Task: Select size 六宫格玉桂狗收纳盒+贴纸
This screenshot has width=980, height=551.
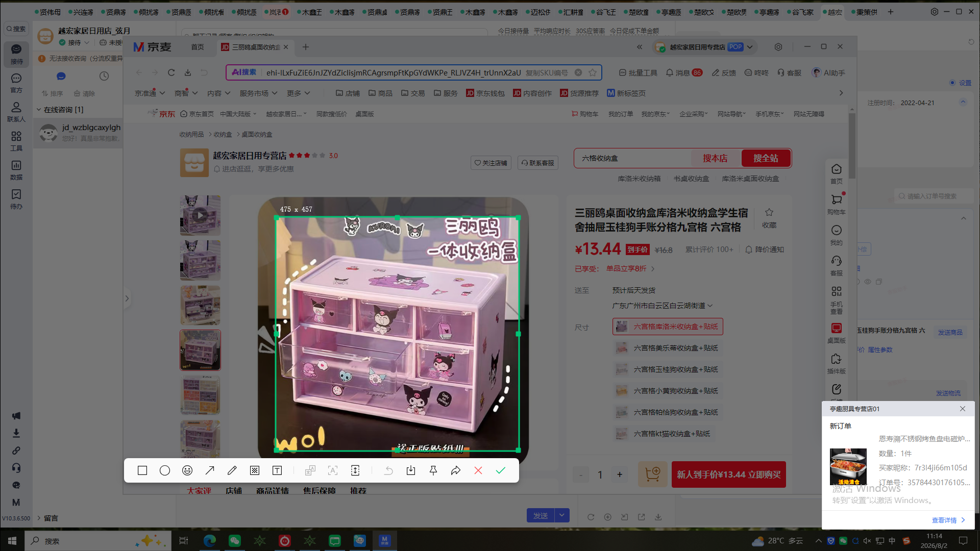Action: pyautogui.click(x=668, y=369)
